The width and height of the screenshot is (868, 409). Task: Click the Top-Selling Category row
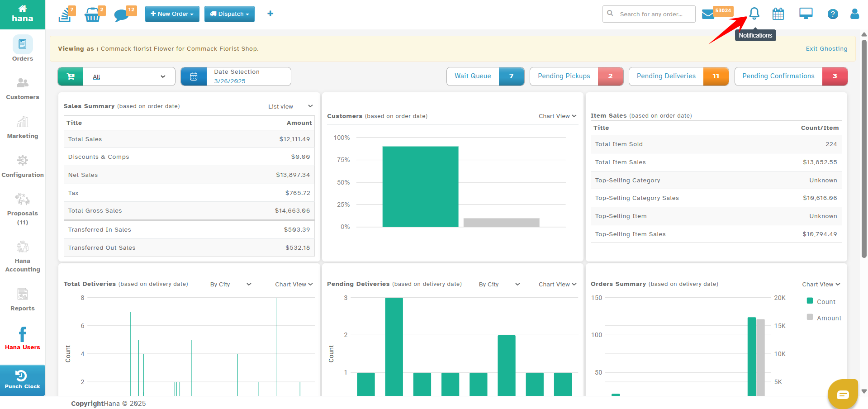716,180
